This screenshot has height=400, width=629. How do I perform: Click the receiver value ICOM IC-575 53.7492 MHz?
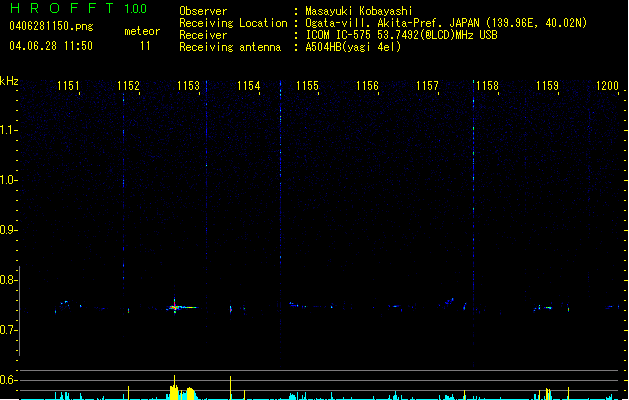(401, 35)
